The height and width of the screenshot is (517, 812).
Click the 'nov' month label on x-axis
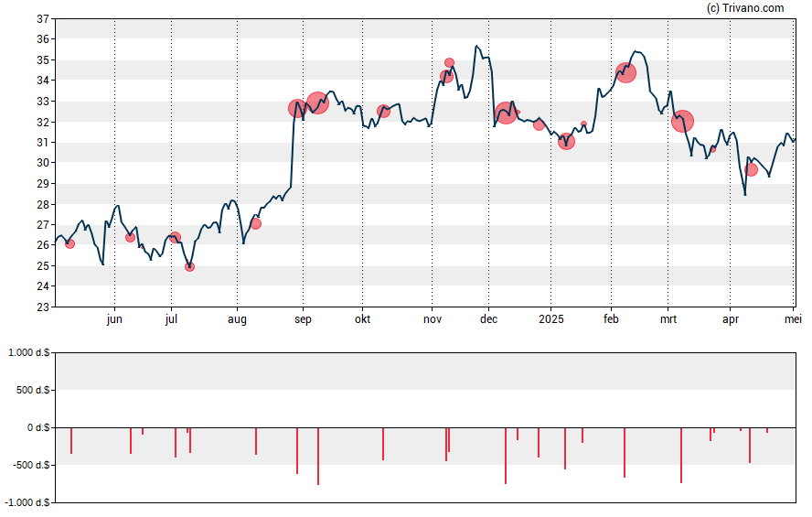tap(433, 319)
